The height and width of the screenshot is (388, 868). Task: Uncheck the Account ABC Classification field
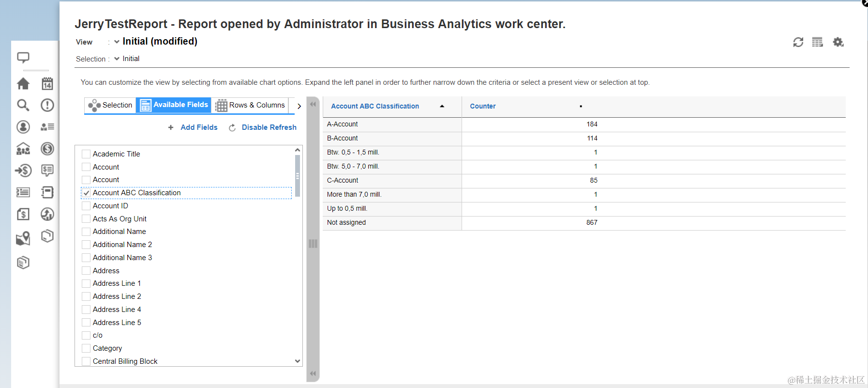pyautogui.click(x=87, y=193)
